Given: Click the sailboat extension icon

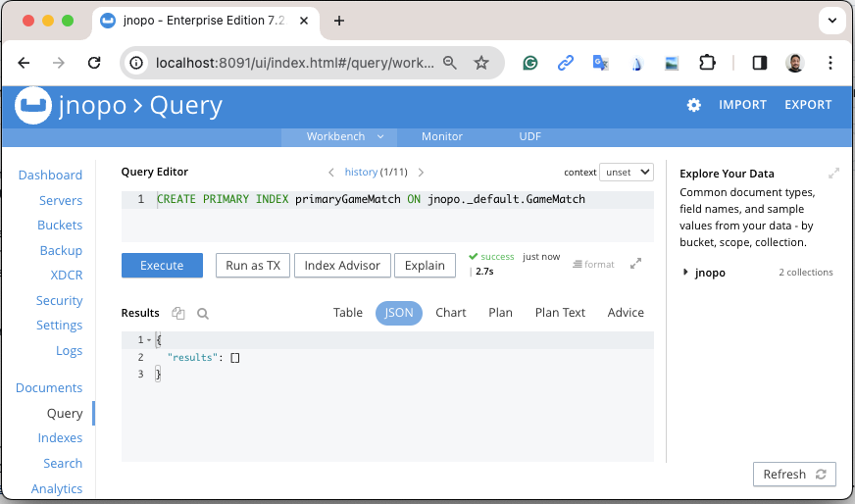Looking at the screenshot, I should coord(636,64).
